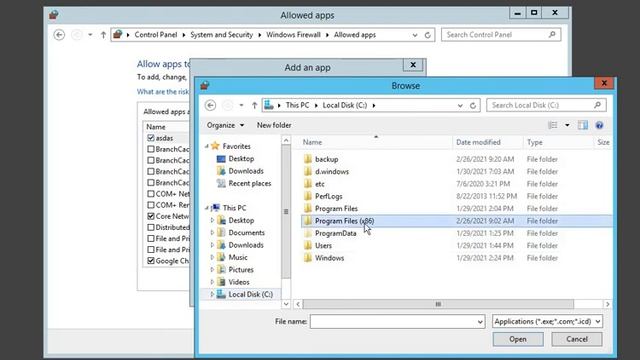Select Downloads under Favorites

tap(246, 171)
